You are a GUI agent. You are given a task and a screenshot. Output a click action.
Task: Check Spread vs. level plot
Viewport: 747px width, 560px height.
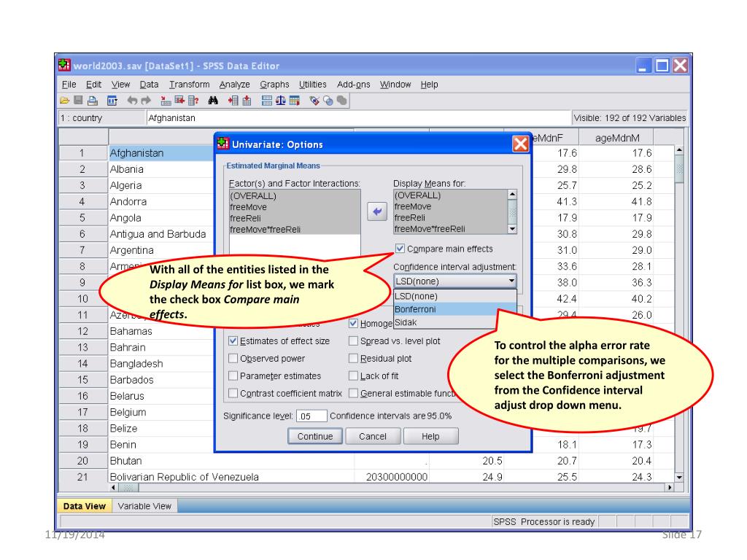point(353,341)
